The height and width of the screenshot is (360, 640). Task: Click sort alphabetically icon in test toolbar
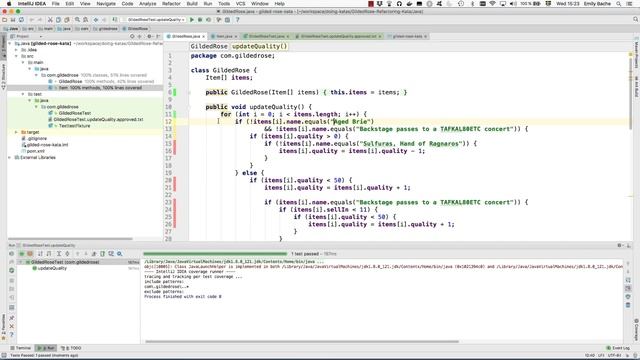(40, 254)
